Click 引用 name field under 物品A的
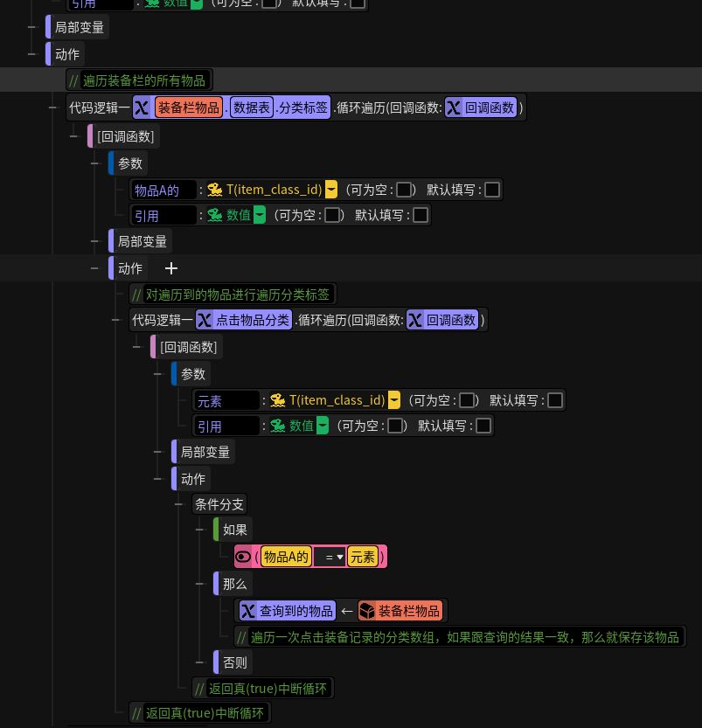702x728 pixels. click(x=163, y=215)
